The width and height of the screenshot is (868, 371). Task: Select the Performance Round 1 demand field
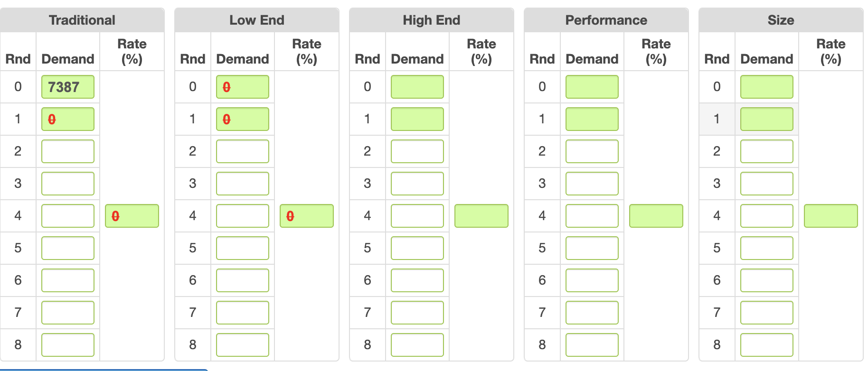(x=592, y=119)
